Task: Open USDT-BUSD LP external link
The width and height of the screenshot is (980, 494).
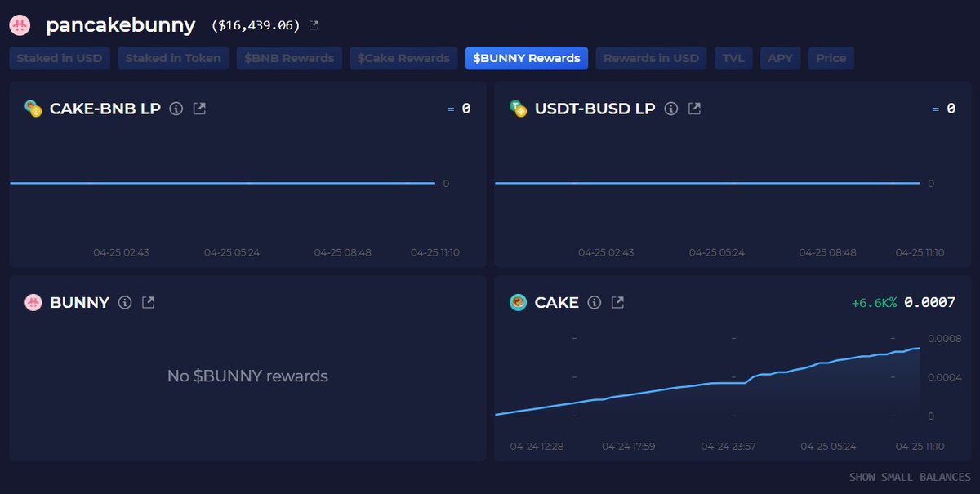Action: pos(694,109)
